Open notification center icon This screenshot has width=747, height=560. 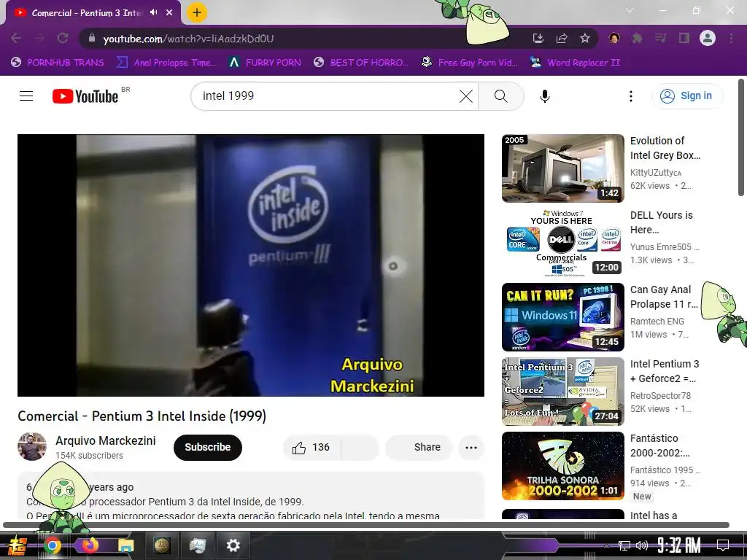point(723,545)
